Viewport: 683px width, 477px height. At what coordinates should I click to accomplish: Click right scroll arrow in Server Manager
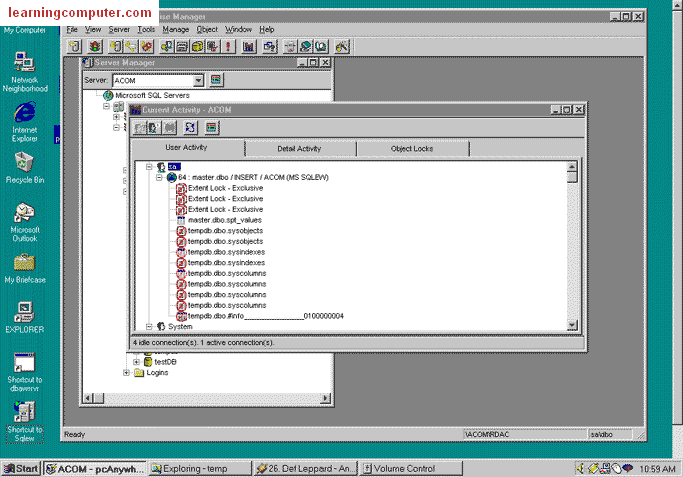pos(325,398)
